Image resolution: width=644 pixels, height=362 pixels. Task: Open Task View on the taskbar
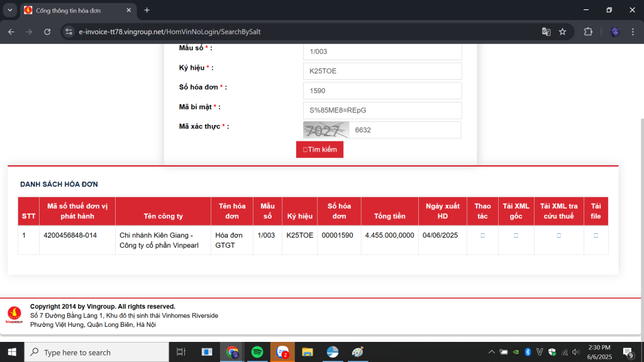180,352
